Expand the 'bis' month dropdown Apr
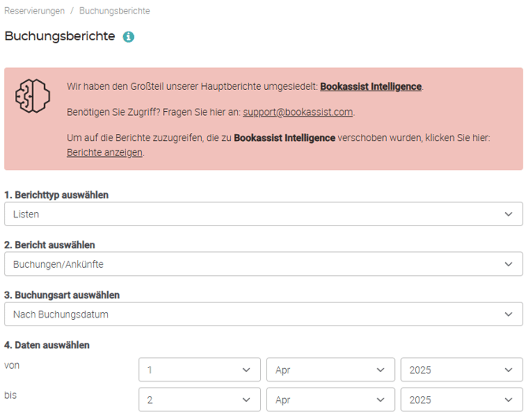This screenshot has height=420, width=528. [330, 400]
